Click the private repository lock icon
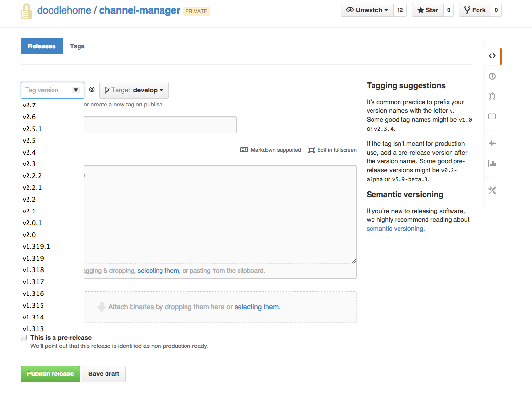Viewport: 532px width, 399px height. [27, 12]
